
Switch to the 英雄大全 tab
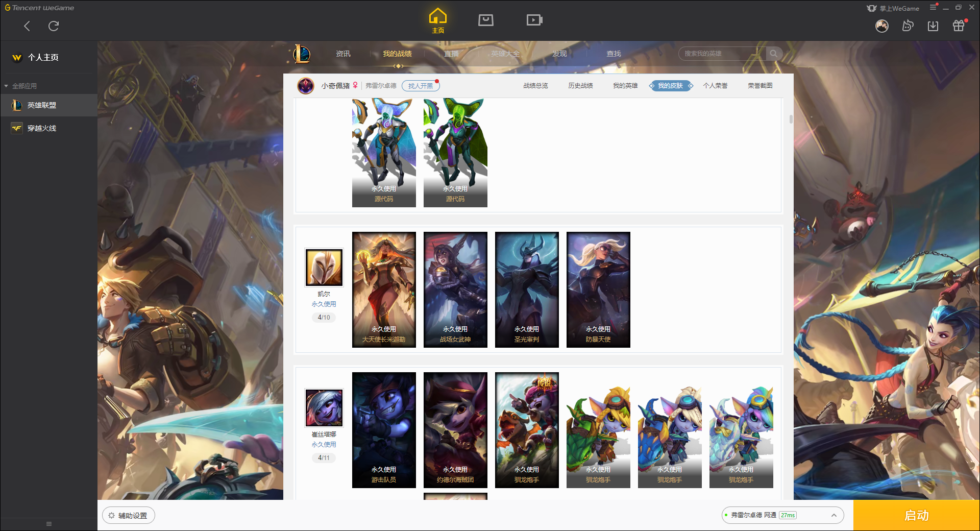tap(505, 54)
